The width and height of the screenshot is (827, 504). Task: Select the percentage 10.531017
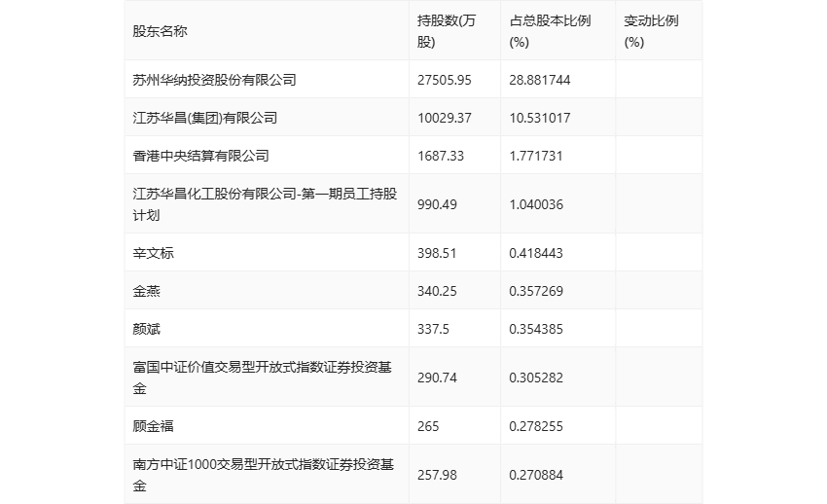540,118
